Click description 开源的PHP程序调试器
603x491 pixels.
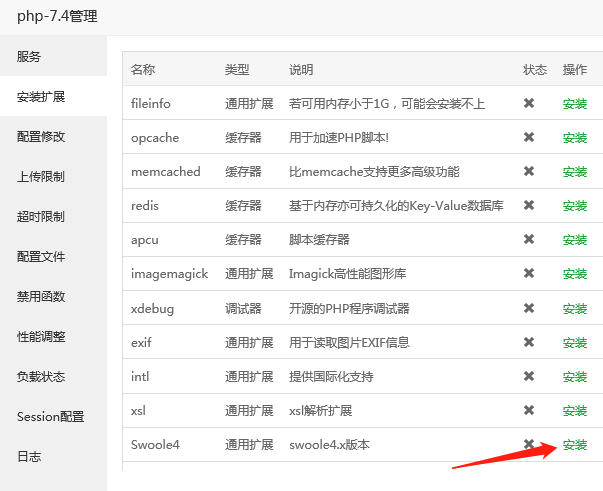(x=349, y=308)
